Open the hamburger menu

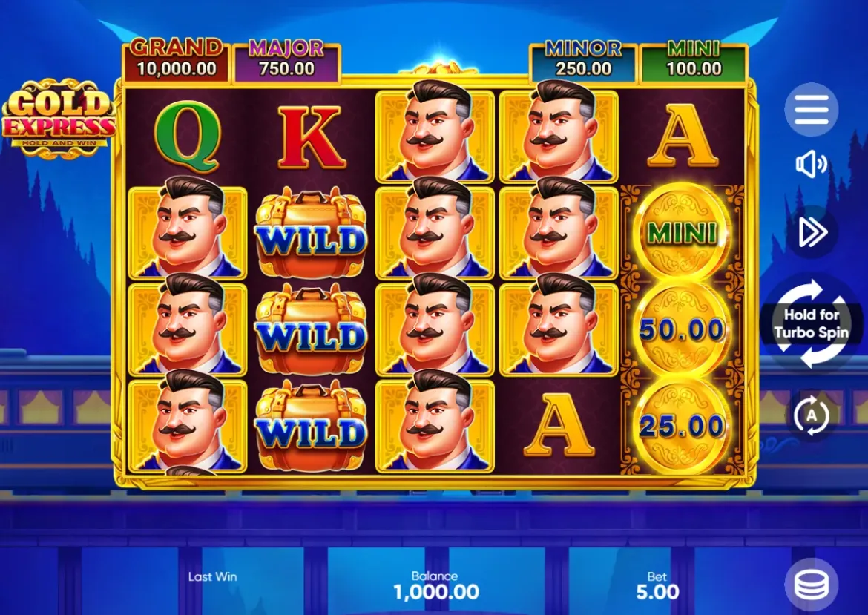(811, 109)
